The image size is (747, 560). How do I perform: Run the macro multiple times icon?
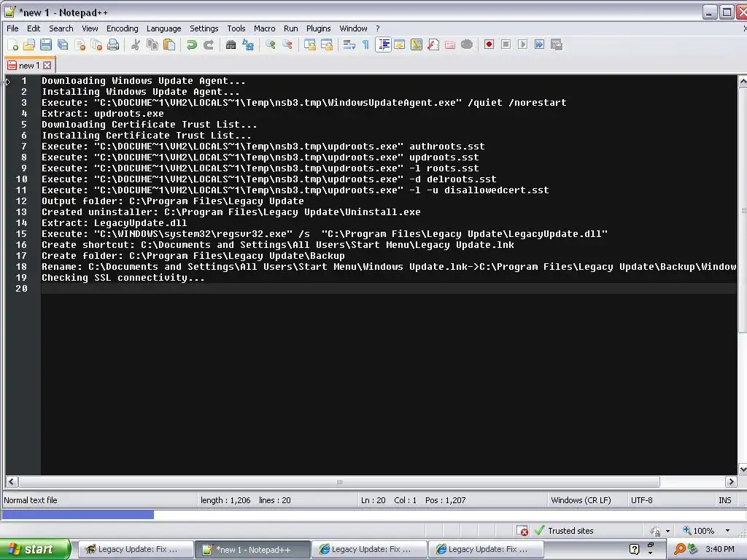tap(539, 44)
